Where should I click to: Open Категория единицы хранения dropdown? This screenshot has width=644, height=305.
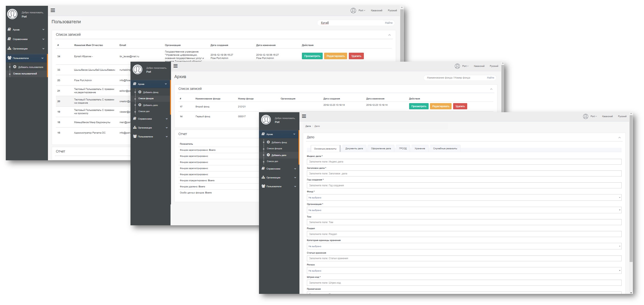pos(464,246)
